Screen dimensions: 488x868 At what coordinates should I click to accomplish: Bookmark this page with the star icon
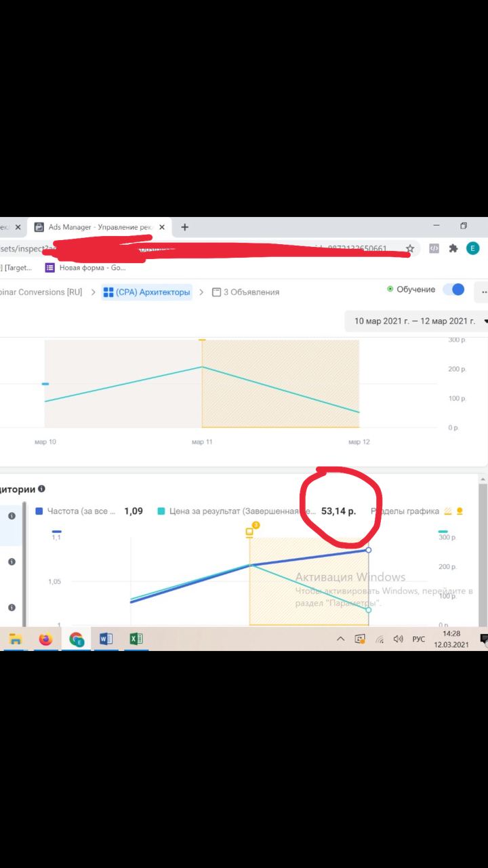click(410, 249)
